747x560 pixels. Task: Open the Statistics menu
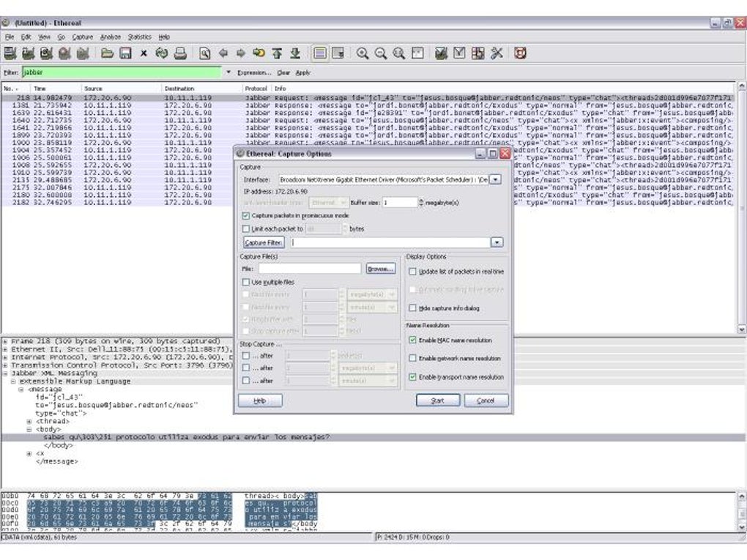139,37
